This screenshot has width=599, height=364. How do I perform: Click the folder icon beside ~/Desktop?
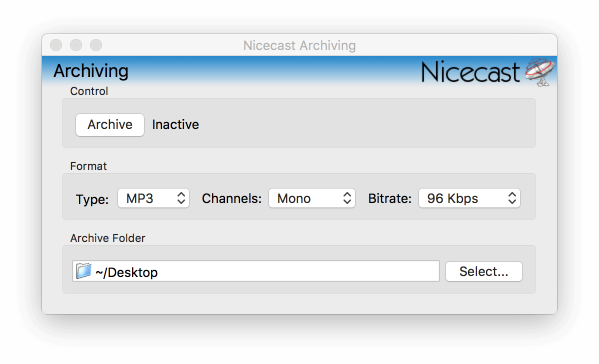coord(83,271)
